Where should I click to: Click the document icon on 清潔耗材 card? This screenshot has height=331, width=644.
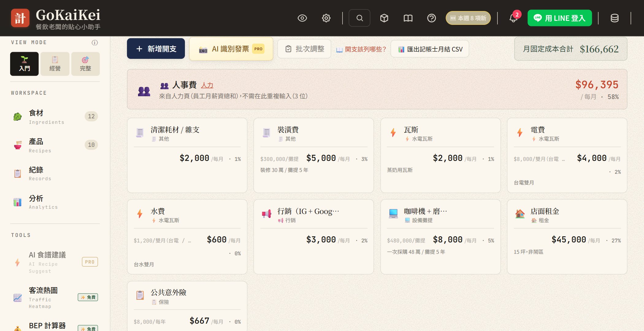coord(140,132)
